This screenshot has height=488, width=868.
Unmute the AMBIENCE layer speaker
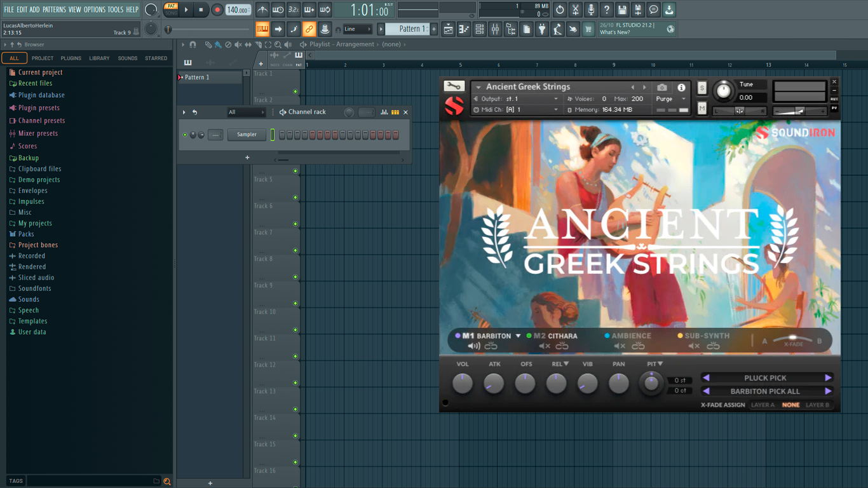[620, 346]
